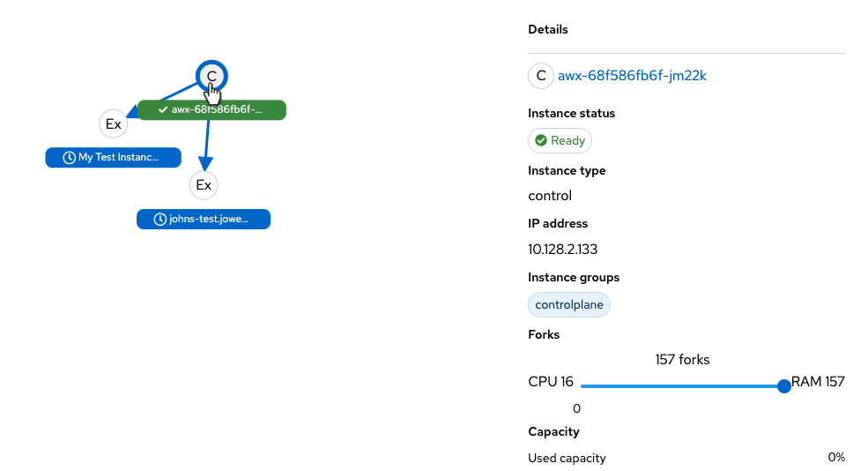Click the CPU 16 label by the slider
868x471 pixels.
[x=551, y=382]
